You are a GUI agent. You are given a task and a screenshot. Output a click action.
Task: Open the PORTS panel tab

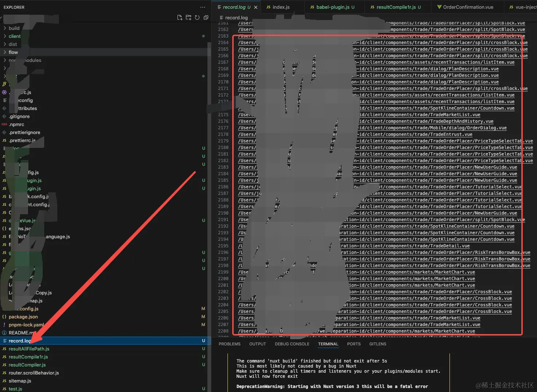point(354,344)
